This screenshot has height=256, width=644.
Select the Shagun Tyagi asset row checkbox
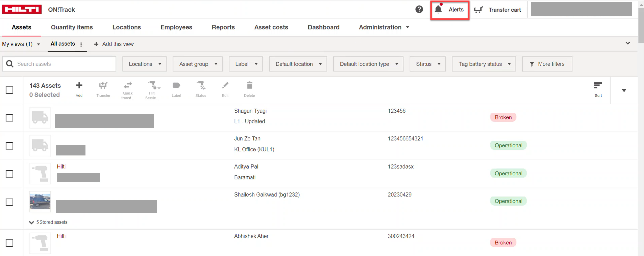pos(10,118)
